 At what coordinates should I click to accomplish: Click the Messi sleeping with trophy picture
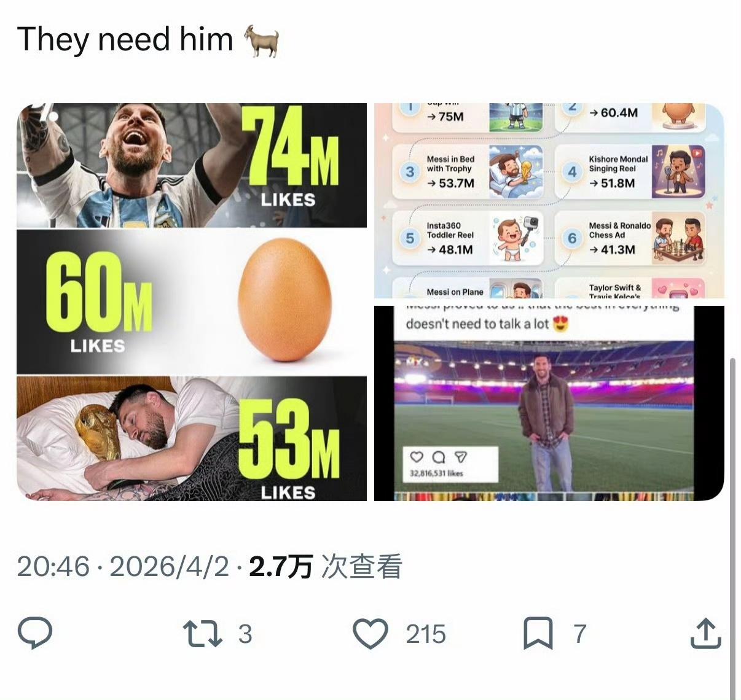pos(192,438)
